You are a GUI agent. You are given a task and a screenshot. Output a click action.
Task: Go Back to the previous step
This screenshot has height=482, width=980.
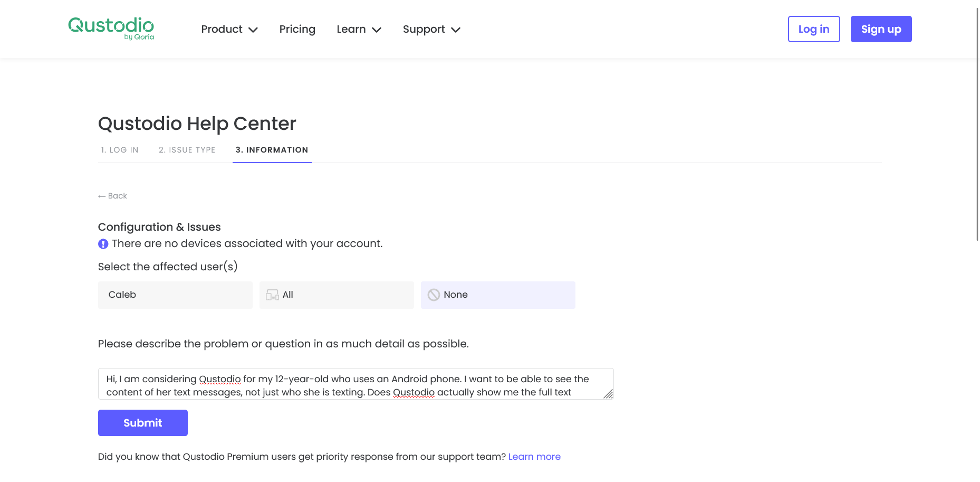112,196
